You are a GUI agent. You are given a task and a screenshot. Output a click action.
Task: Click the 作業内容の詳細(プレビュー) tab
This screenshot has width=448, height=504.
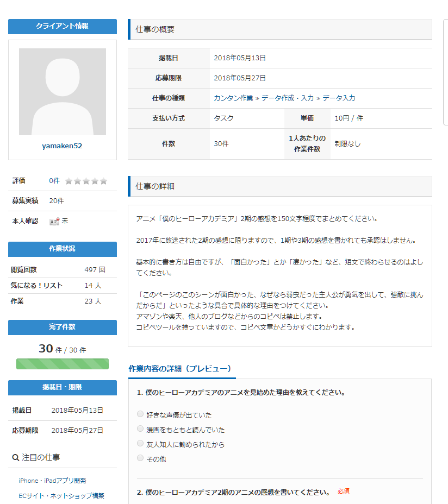(x=181, y=369)
